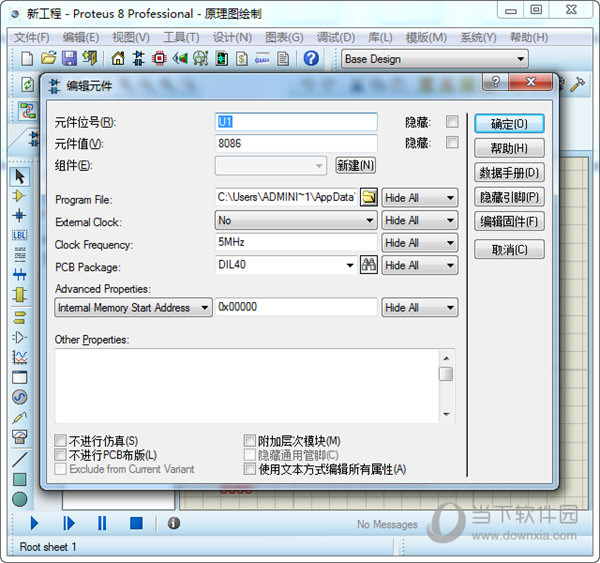Screen dimensions: 600x563
Task: Open the blue Help question mark icon
Action: point(311,59)
